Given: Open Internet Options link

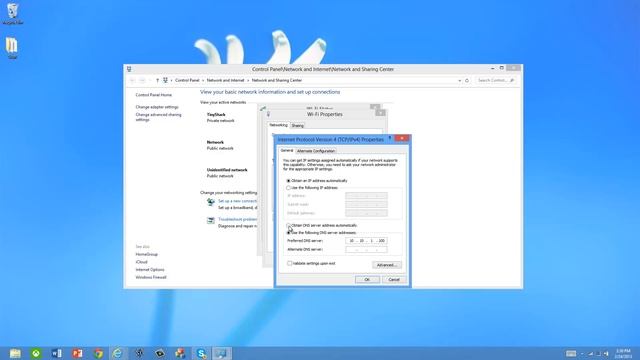Looking at the screenshot, I should coord(150,270).
